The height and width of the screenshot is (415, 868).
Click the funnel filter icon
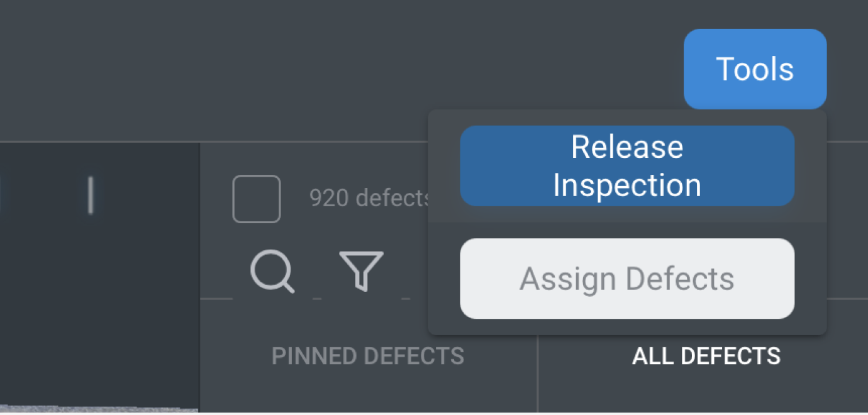pos(361,271)
